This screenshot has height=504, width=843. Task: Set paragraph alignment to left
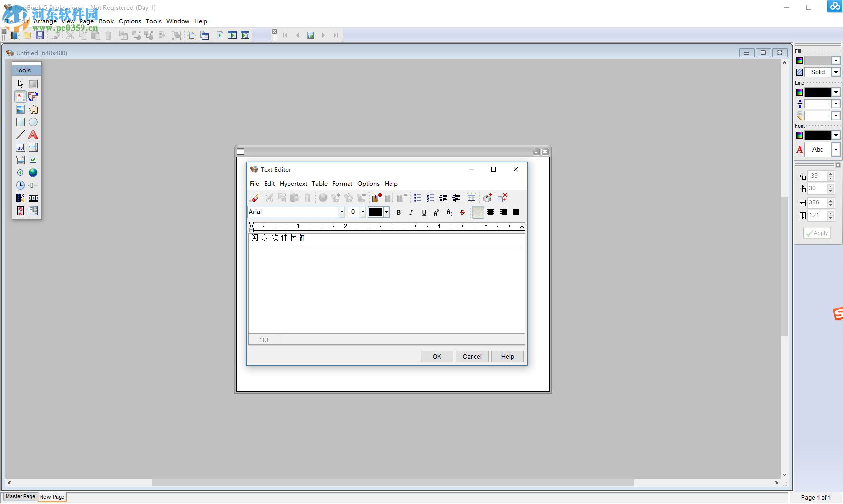pos(478,212)
